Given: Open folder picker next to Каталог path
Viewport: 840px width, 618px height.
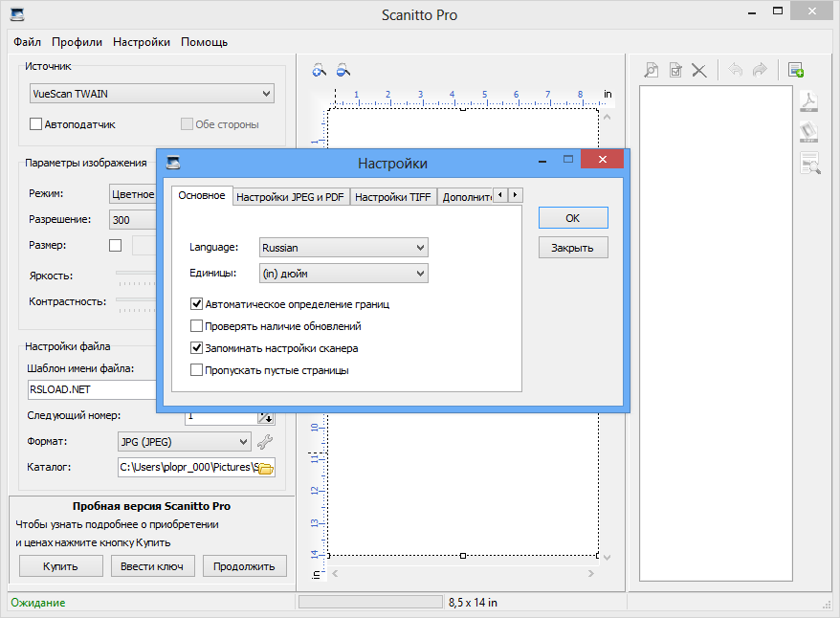Looking at the screenshot, I should [x=264, y=468].
